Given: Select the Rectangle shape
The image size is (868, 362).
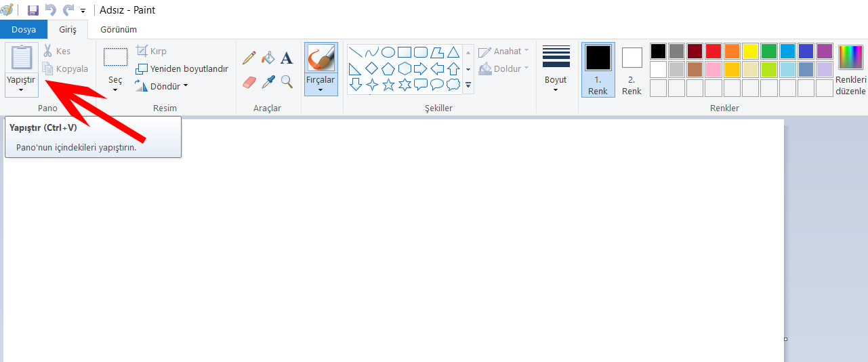Looking at the screenshot, I should [405, 52].
